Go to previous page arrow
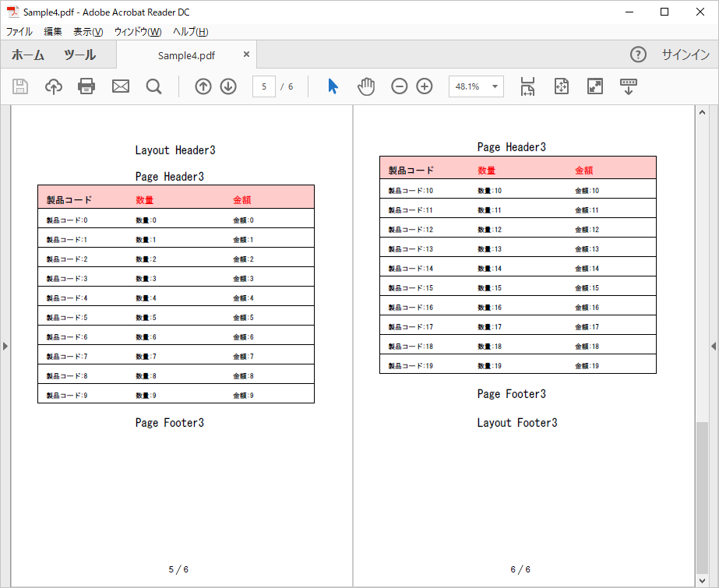The height and width of the screenshot is (588, 719). (x=203, y=86)
